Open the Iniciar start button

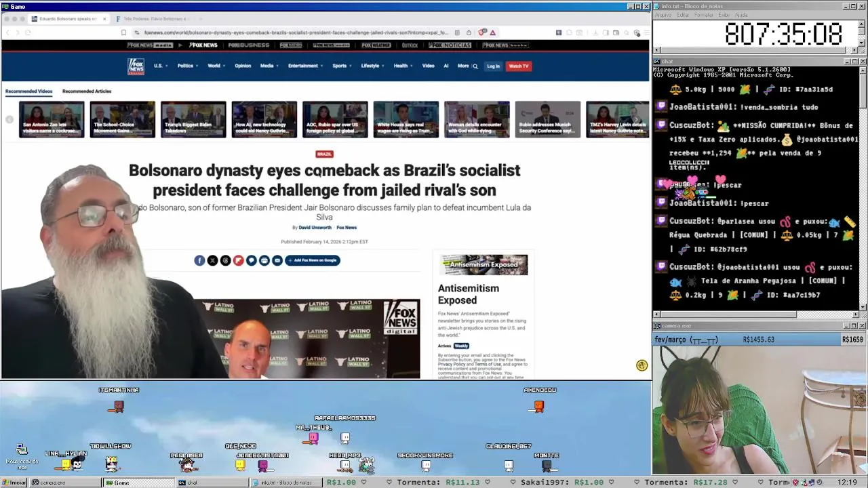point(14,483)
